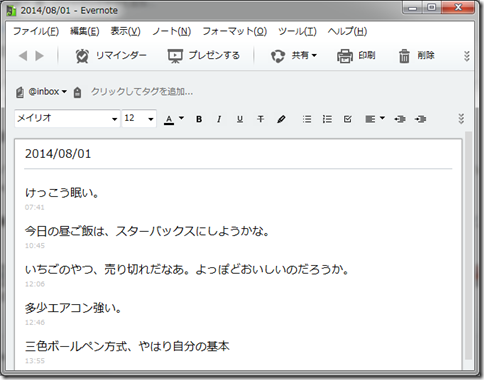484x380 pixels.
Task: Open the ヘルプ menu
Action: tap(347, 31)
